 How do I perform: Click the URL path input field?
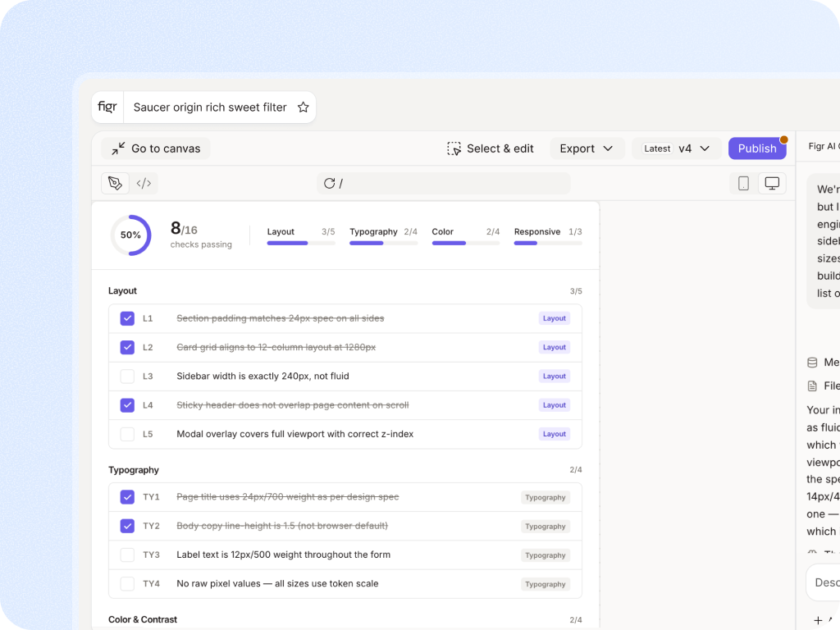[444, 183]
